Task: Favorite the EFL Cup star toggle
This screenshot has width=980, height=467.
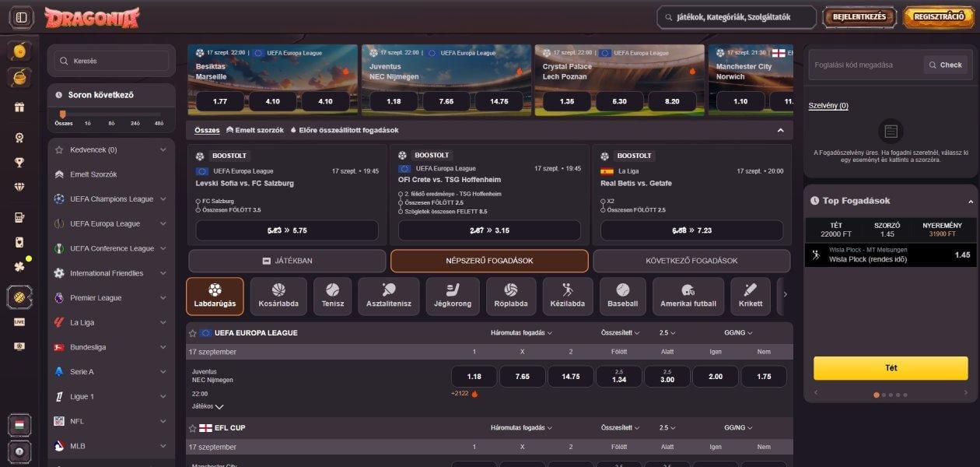Action: (x=192, y=428)
